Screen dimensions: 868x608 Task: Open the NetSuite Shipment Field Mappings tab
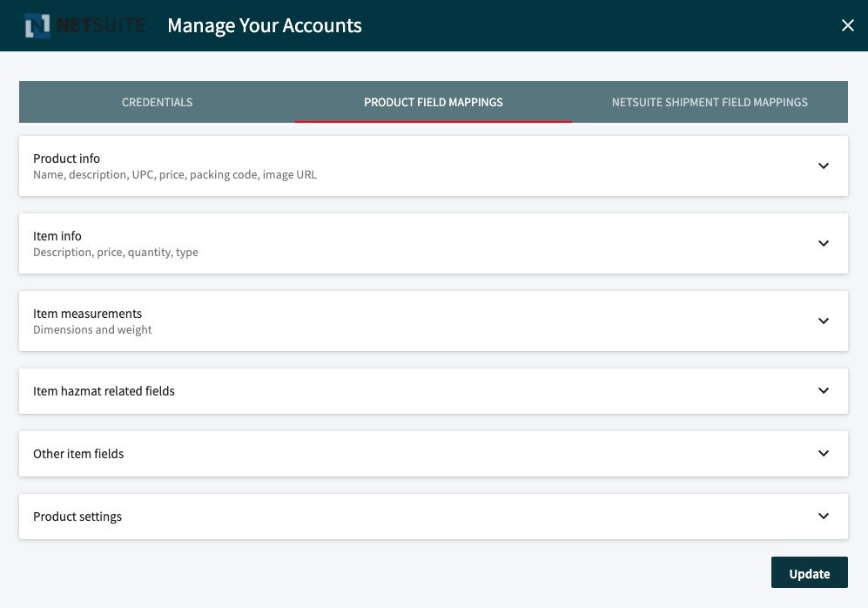(709, 102)
